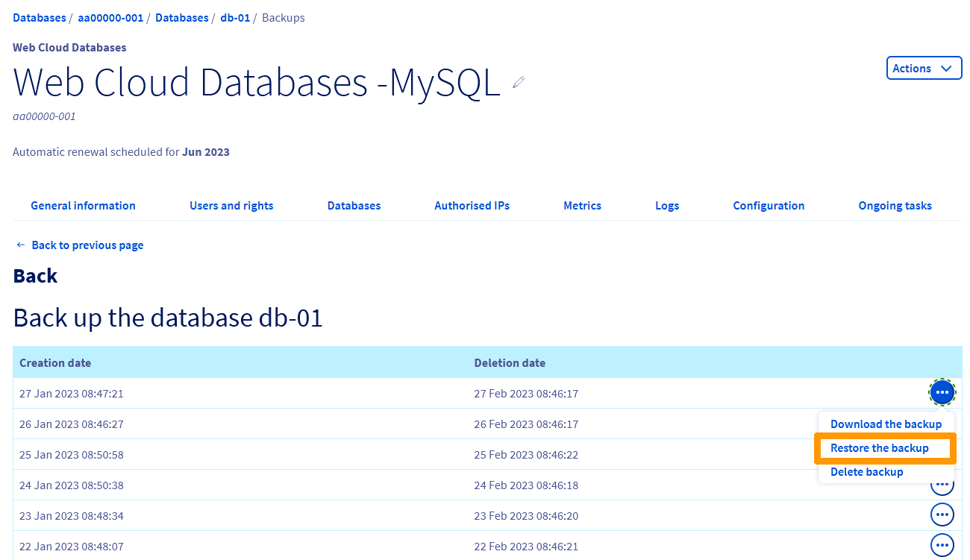Go back using Back to previous page
The width and height of the screenshot is (970, 560).
coord(87,245)
